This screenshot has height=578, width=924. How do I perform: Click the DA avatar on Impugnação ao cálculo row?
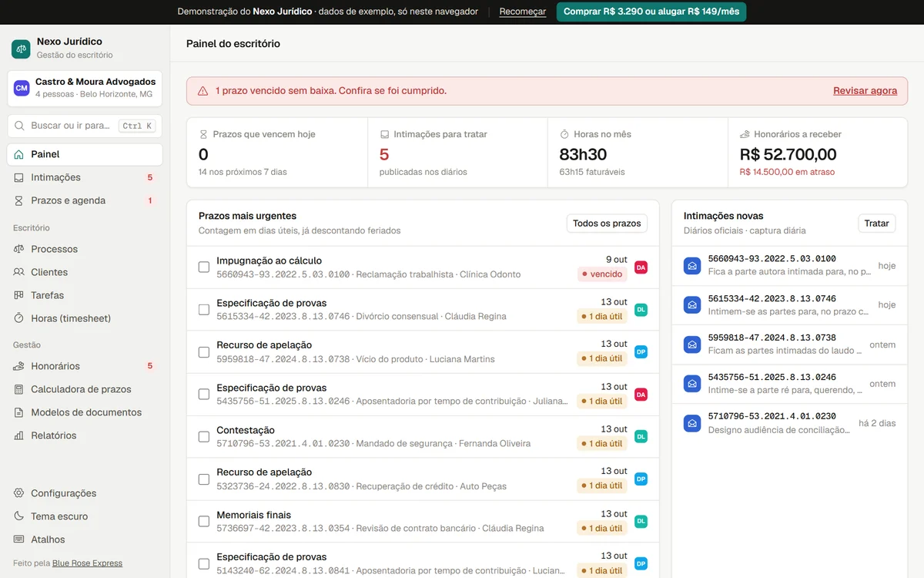pyautogui.click(x=641, y=267)
